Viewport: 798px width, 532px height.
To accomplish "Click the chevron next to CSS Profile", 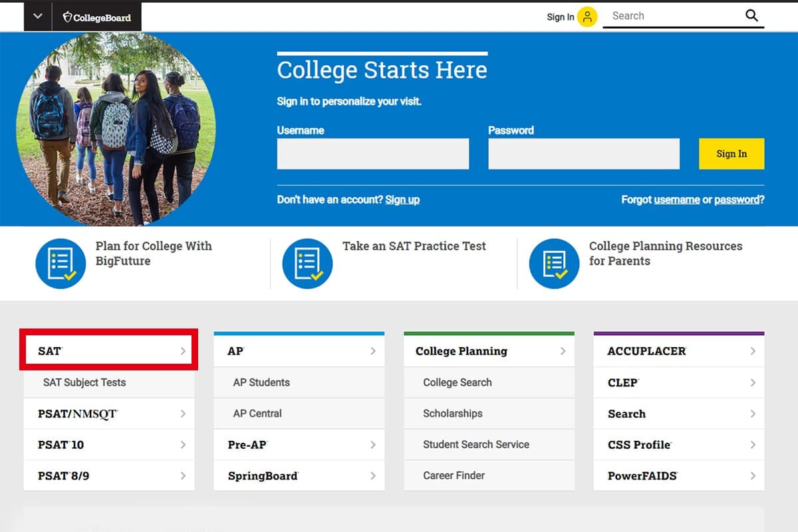I will [x=753, y=445].
